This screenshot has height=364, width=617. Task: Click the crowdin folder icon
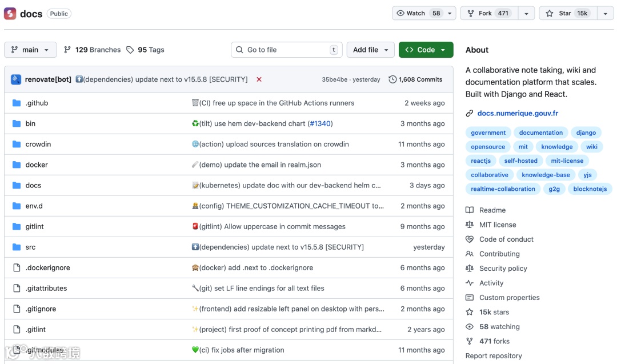[x=17, y=144]
